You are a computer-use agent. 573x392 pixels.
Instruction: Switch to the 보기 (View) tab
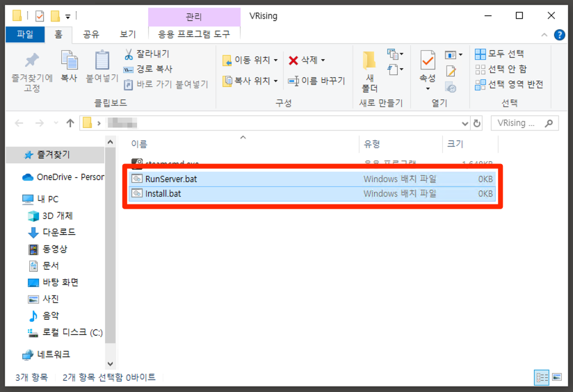[x=127, y=34]
